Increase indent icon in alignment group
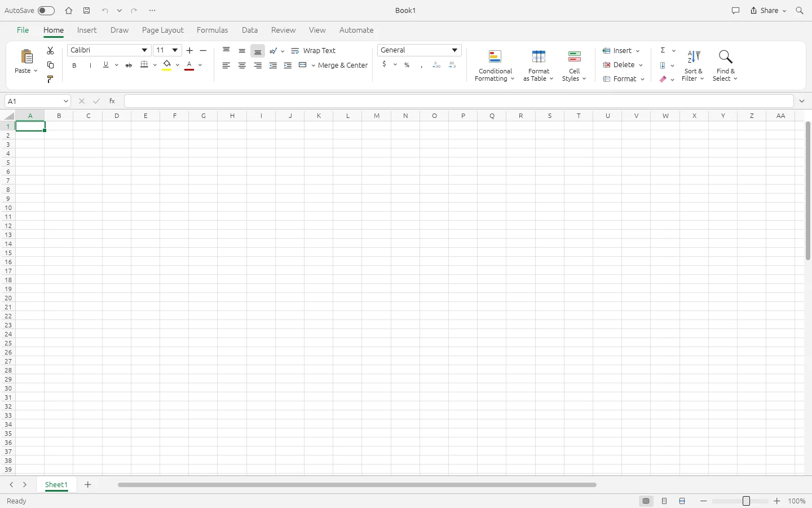The image size is (812, 508). pyautogui.click(x=288, y=65)
